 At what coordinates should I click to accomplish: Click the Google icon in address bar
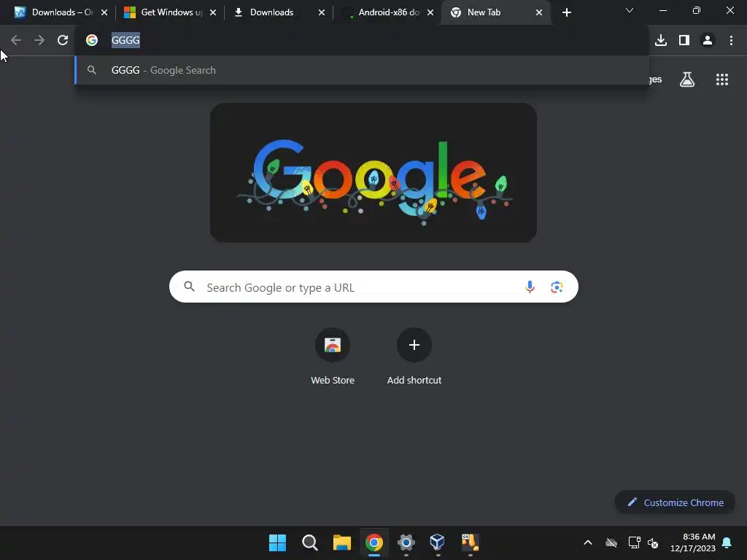tap(92, 40)
